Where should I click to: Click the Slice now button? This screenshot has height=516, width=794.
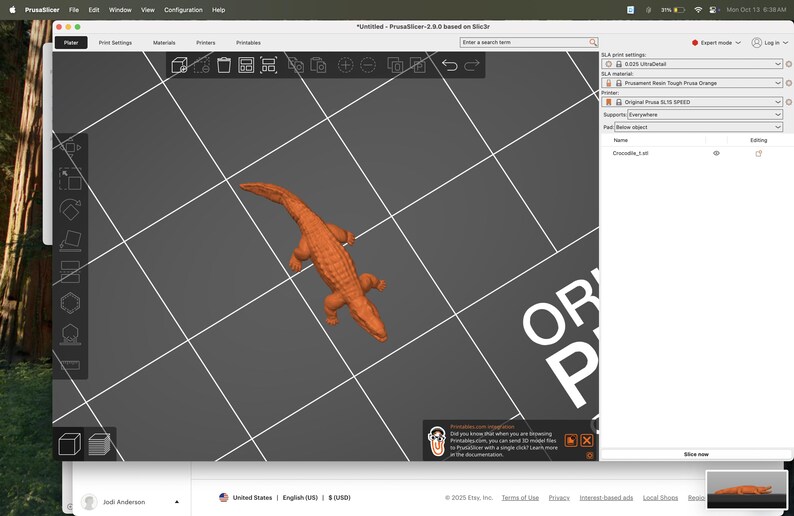click(x=696, y=454)
